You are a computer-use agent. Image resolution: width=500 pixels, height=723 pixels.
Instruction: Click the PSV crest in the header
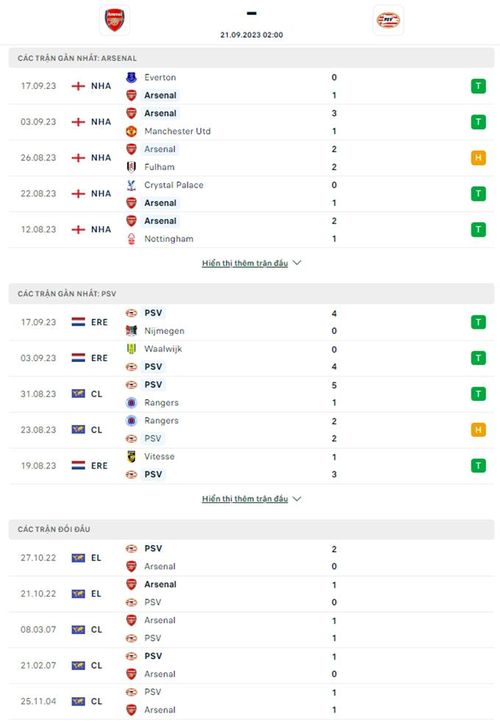pyautogui.click(x=388, y=20)
